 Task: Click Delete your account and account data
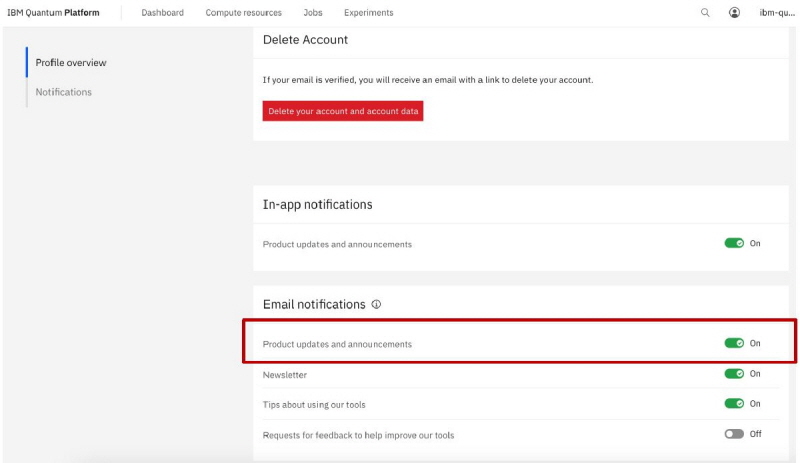point(343,111)
